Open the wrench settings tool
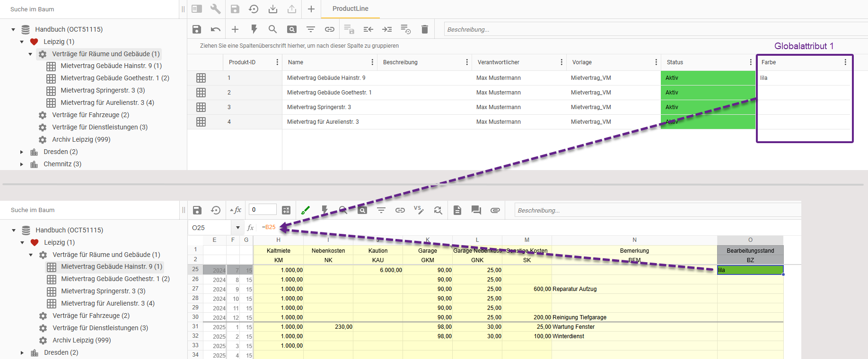Image resolution: width=868 pixels, height=359 pixels. (x=215, y=9)
